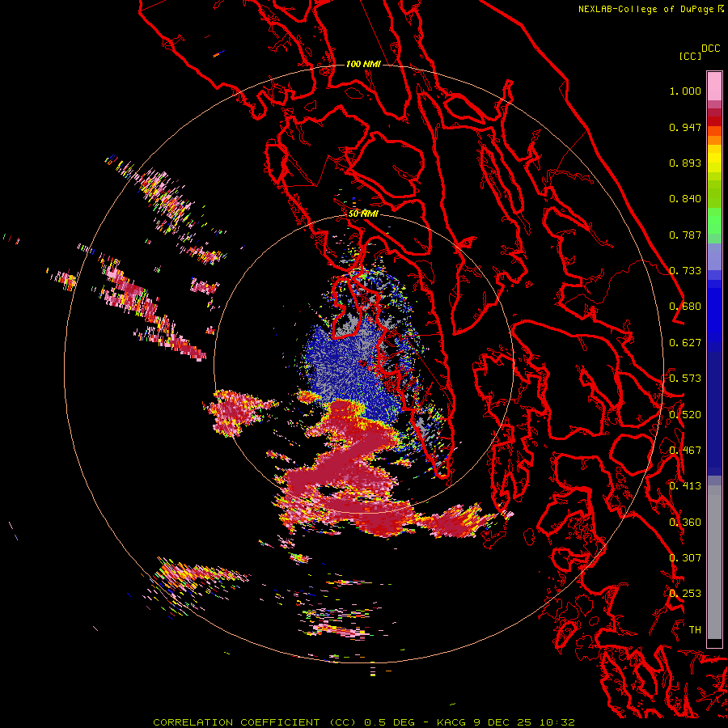Click the 0.893 scale value
The image size is (728, 728).
point(685,163)
